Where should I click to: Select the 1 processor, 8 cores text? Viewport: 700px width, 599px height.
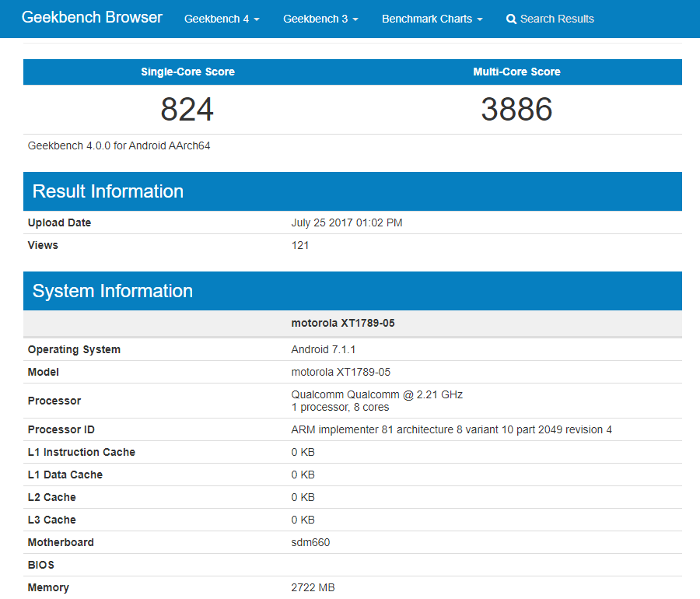click(x=340, y=407)
